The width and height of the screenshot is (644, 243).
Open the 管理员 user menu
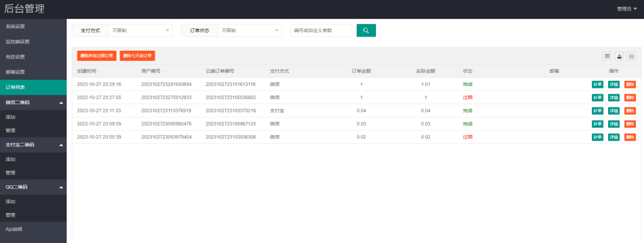[x=627, y=9]
